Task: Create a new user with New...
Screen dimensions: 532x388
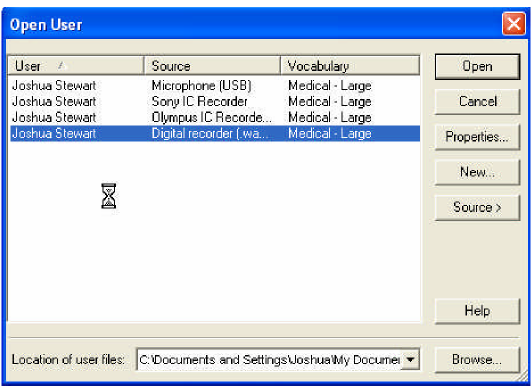Action: tap(477, 172)
